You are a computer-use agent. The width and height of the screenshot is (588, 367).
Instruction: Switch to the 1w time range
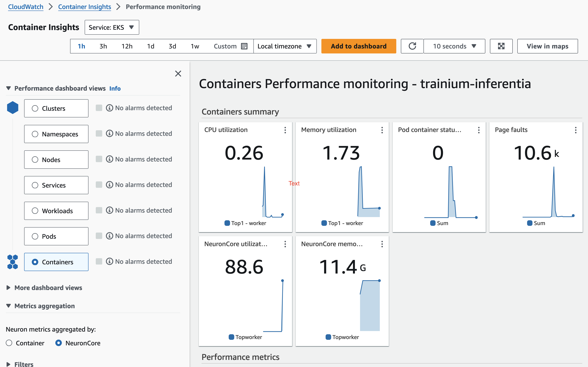point(195,46)
